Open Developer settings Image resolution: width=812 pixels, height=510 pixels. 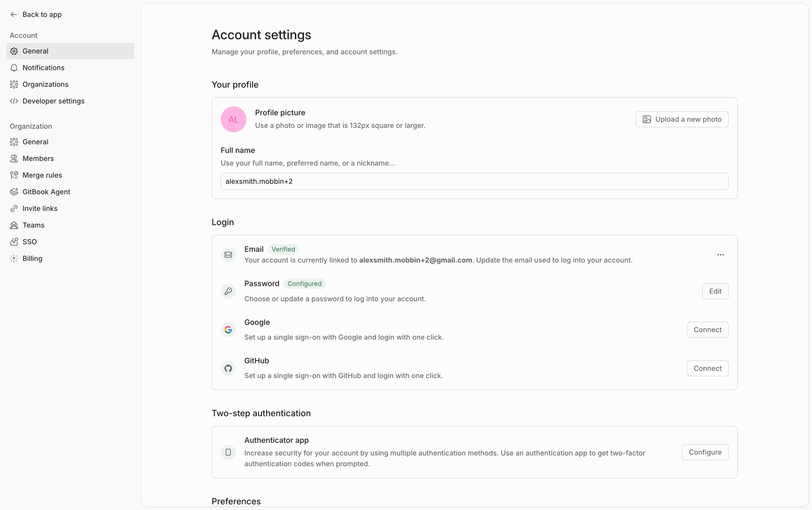coord(70,101)
